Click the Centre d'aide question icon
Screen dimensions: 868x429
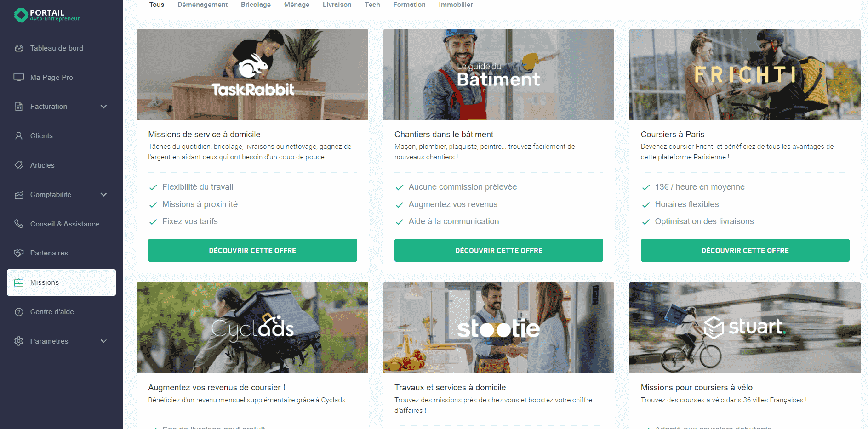click(19, 312)
